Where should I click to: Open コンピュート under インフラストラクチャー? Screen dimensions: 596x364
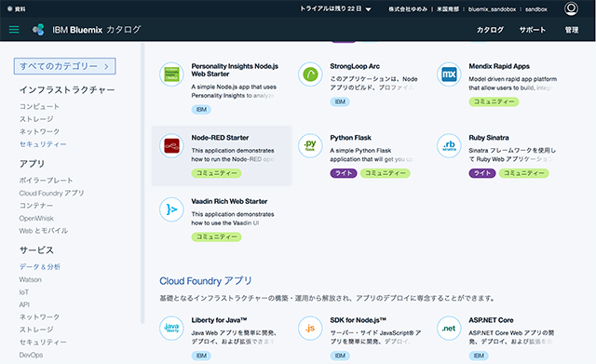click(x=39, y=106)
